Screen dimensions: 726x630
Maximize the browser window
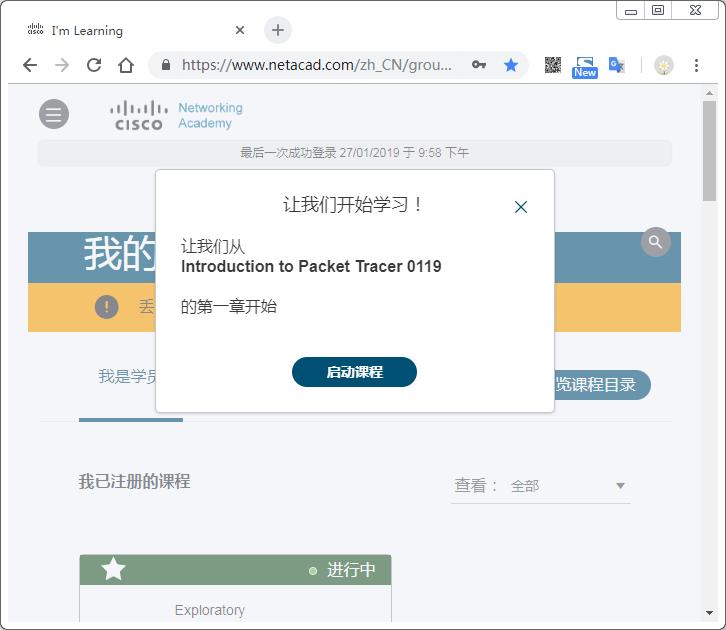click(658, 10)
